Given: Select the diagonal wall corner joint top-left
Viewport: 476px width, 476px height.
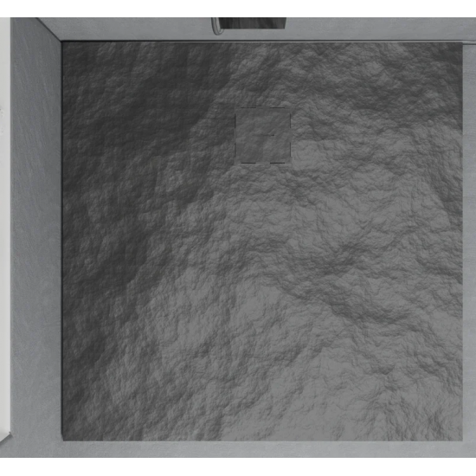Looking at the screenshot, I should 49,29.
